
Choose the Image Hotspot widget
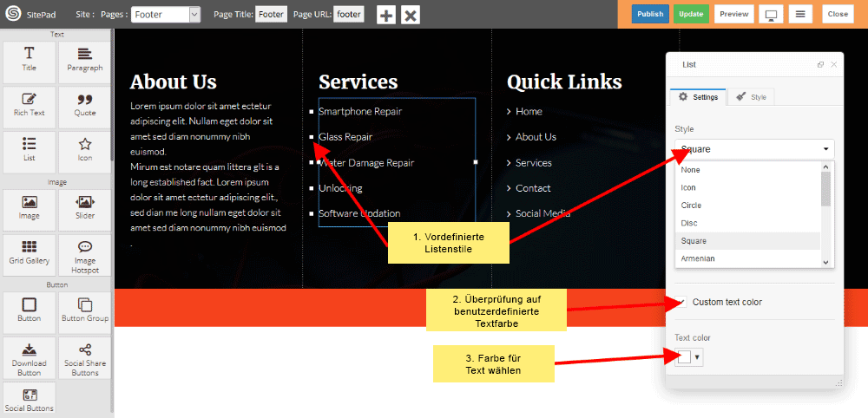point(85,255)
